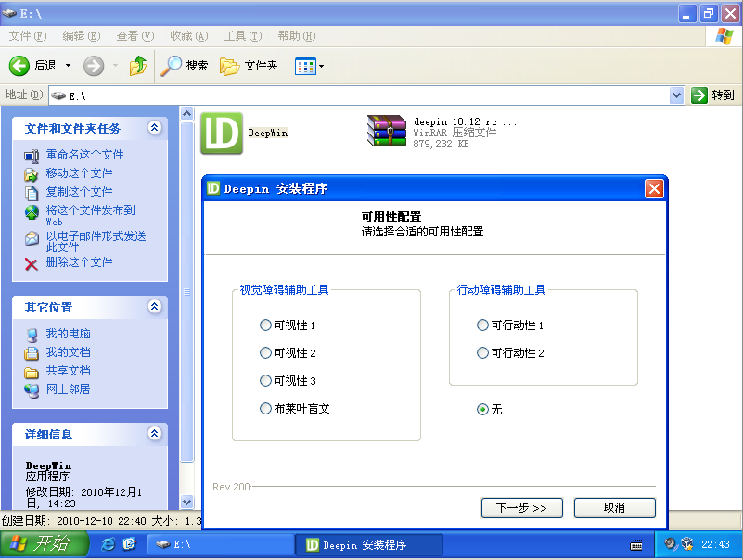The height and width of the screenshot is (560, 743).
Task: Go up one folder level icon
Action: click(138, 66)
